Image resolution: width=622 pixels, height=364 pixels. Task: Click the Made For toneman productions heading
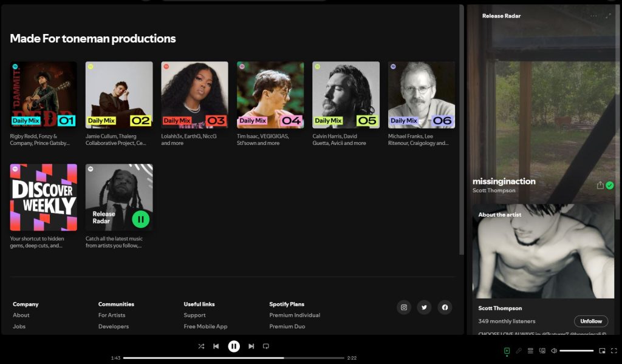93,38
